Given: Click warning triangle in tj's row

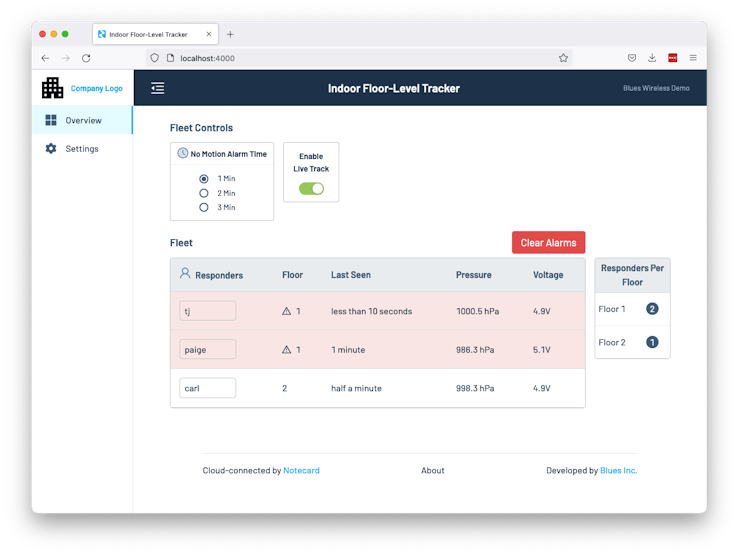Looking at the screenshot, I should pos(286,311).
